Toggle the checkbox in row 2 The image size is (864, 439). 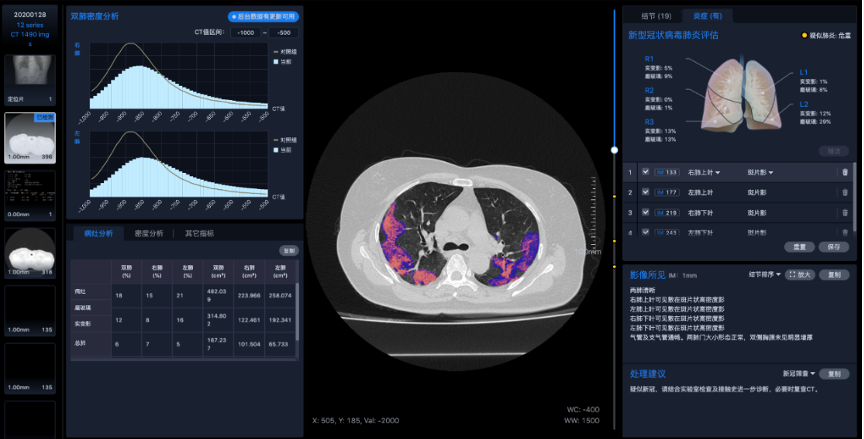tap(646, 192)
